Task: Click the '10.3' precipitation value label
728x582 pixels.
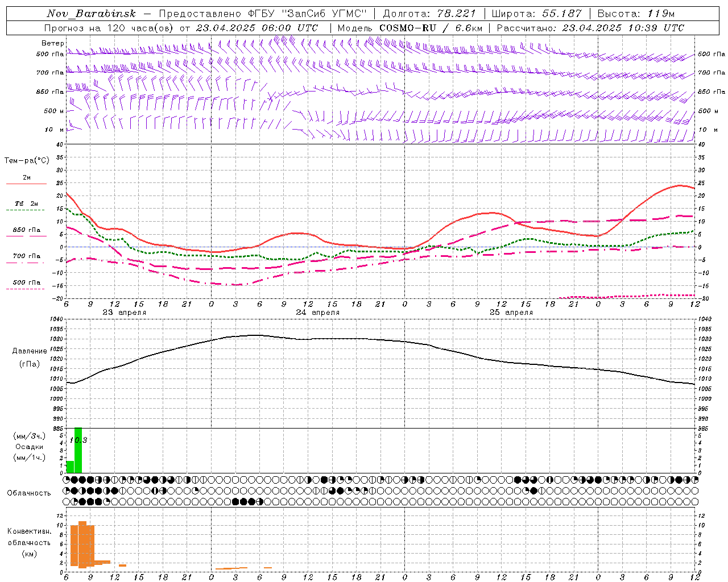Action: click(78, 440)
